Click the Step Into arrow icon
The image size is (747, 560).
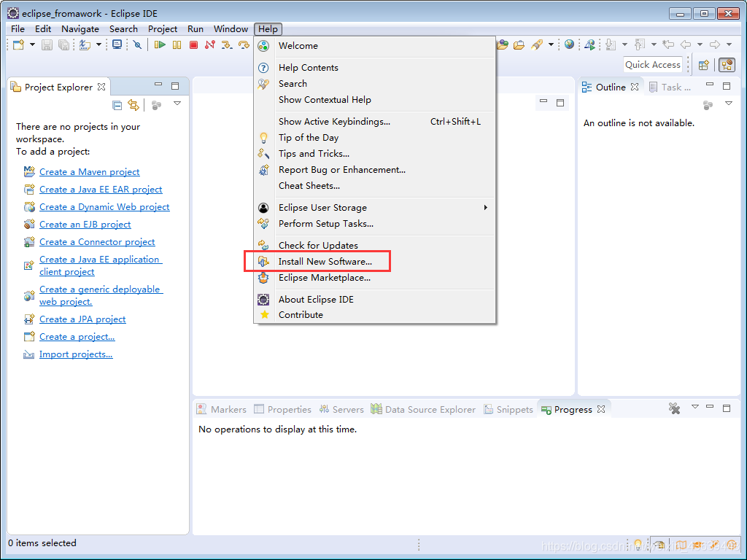pyautogui.click(x=227, y=44)
